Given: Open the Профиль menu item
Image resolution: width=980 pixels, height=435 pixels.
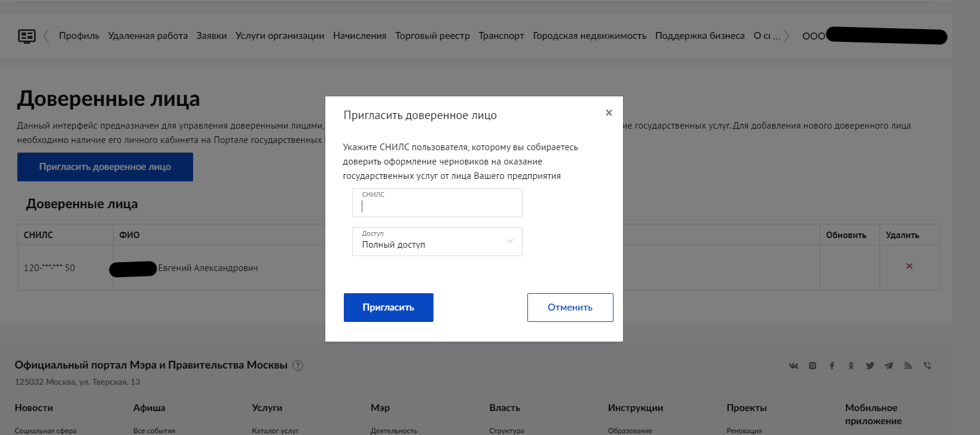Looking at the screenshot, I should click(x=79, y=36).
